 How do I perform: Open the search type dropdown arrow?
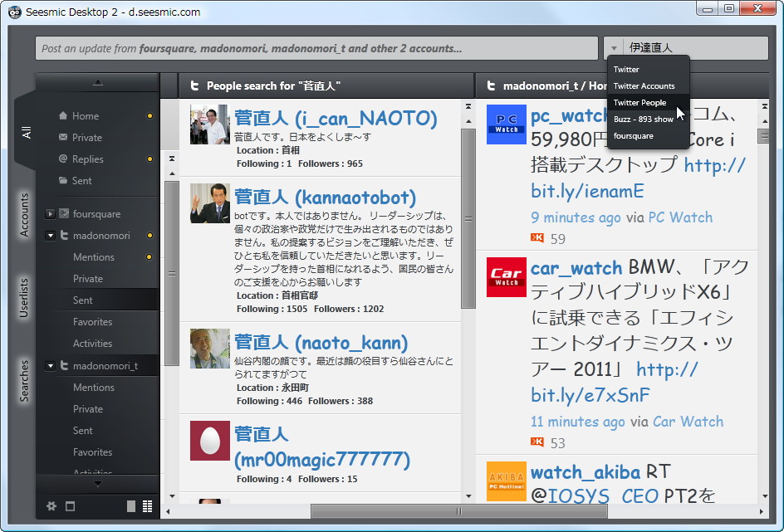click(x=614, y=48)
